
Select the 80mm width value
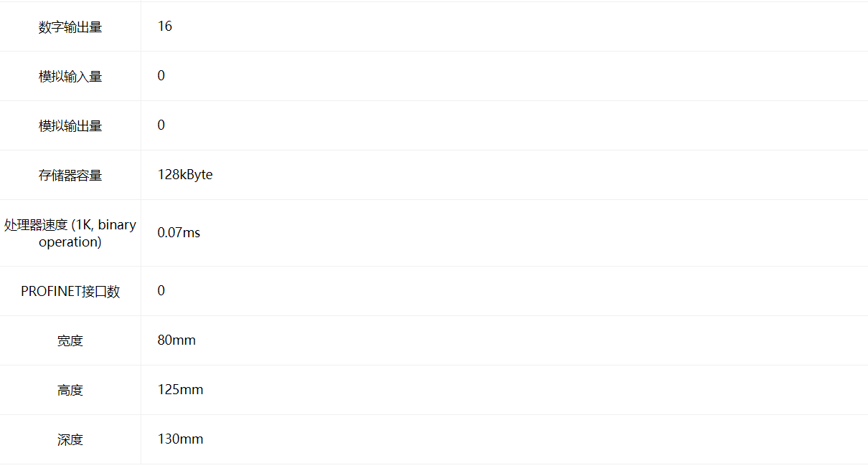coord(176,340)
